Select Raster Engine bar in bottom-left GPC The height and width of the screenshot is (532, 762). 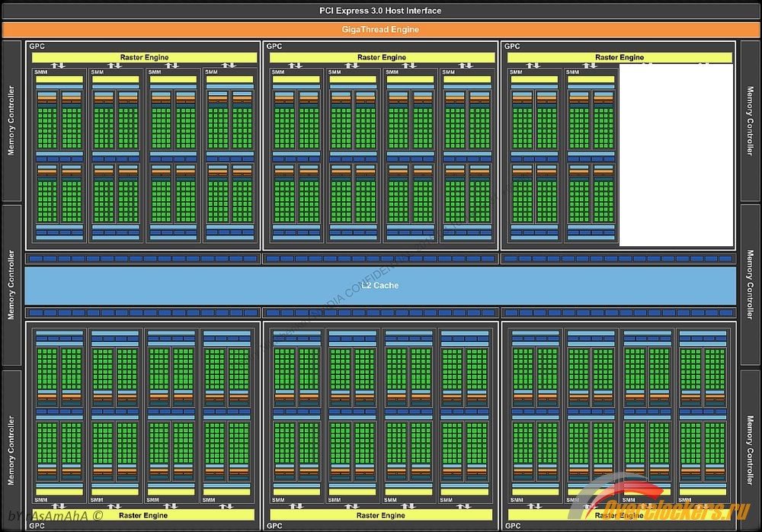143,515
